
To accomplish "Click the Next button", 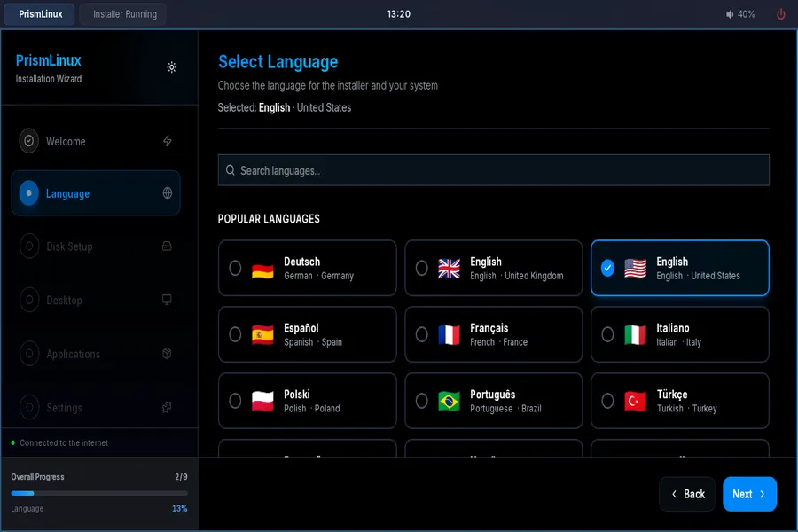I will 749,494.
